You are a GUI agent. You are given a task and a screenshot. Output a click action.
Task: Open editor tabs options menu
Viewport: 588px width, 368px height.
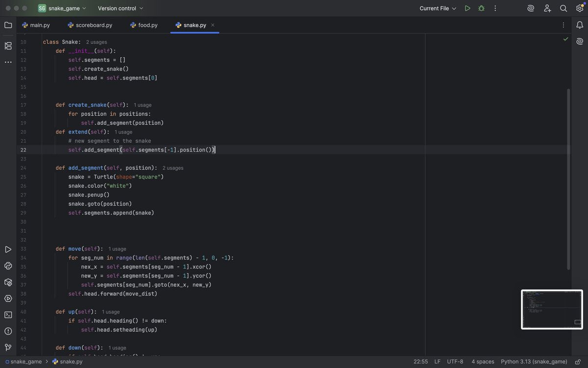coord(563,25)
